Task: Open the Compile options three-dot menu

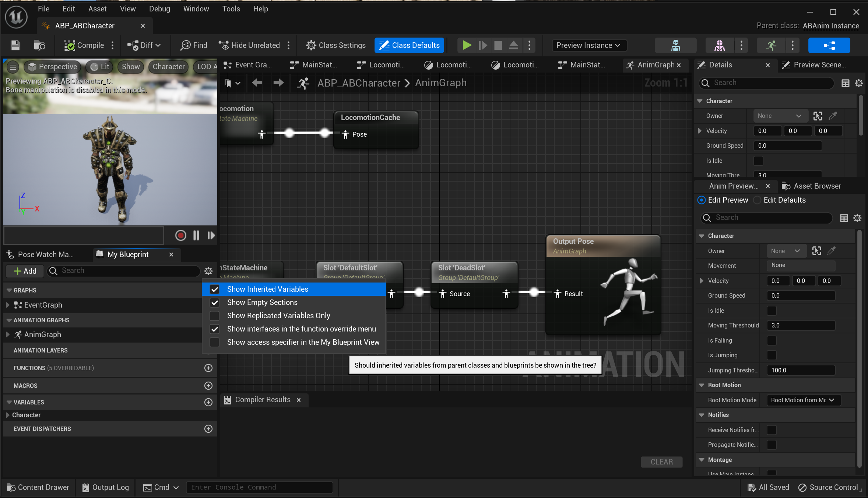Action: tap(113, 45)
